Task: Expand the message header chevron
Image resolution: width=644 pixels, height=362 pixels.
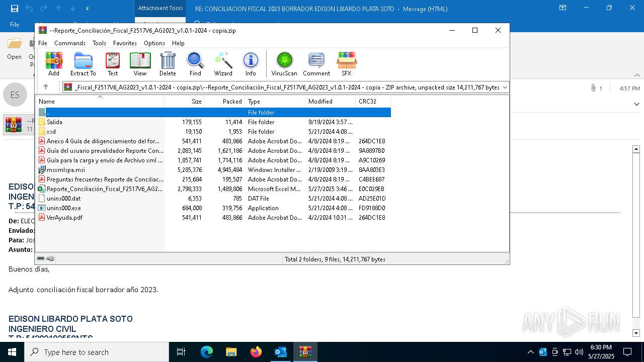Action: pyautogui.click(x=635, y=104)
